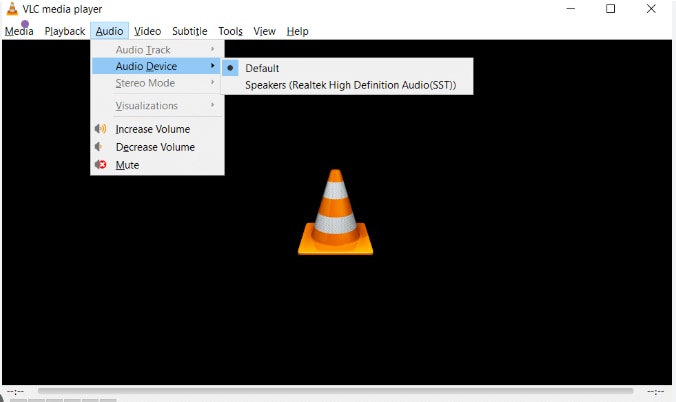Open the Tools menu
The width and height of the screenshot is (676, 402).
[230, 31]
